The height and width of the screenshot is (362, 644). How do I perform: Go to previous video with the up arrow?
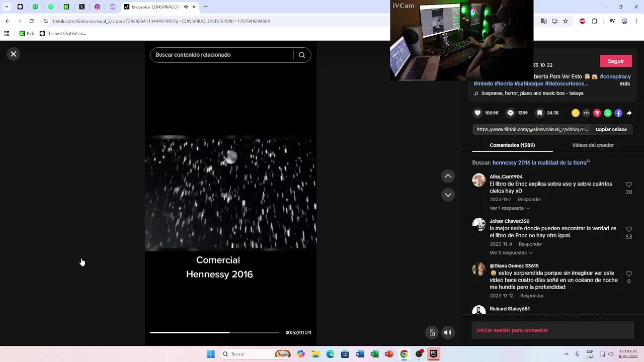click(x=448, y=176)
